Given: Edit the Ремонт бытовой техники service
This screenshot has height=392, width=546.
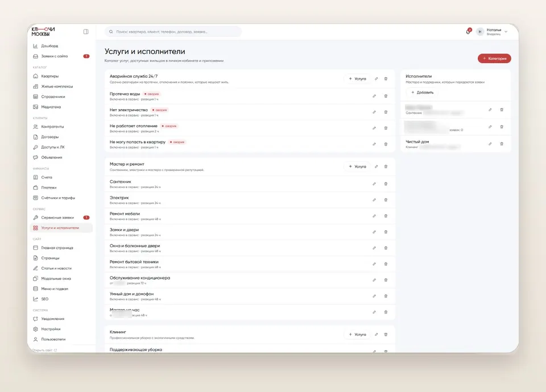Looking at the screenshot, I should 374,264.
